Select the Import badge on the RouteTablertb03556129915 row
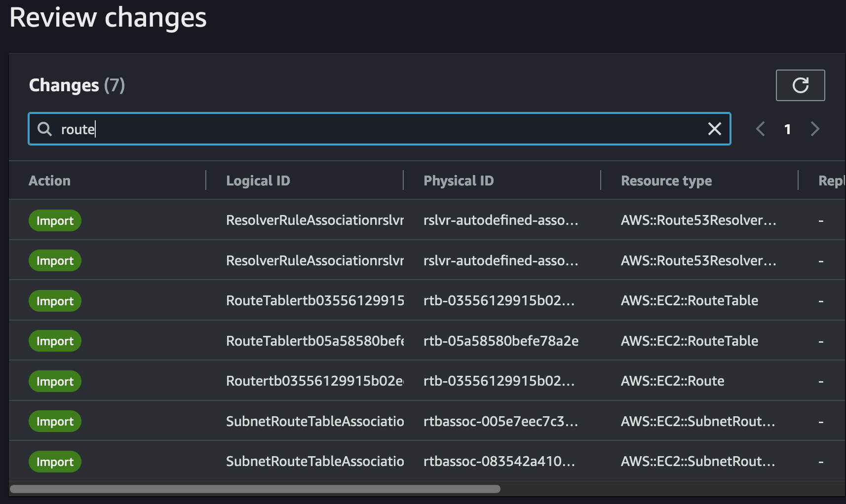The image size is (846, 504). 55,300
